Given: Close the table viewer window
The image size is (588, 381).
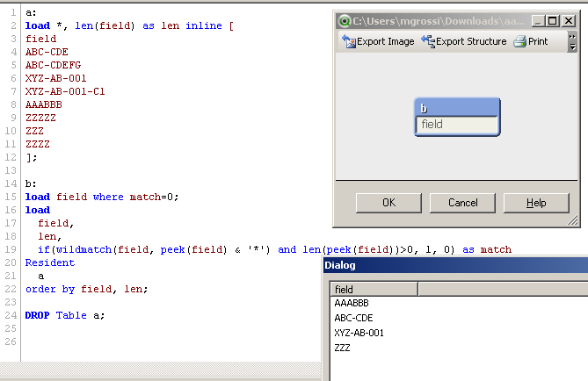Looking at the screenshot, I should coord(570,21).
